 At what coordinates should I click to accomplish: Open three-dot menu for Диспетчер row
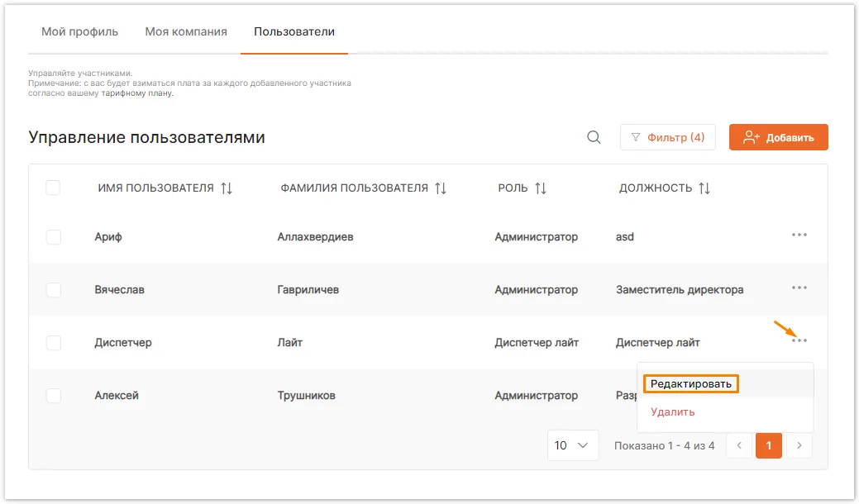[799, 340]
